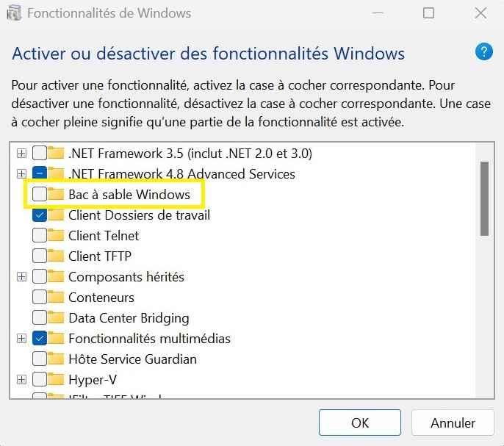Click the feature list vertical scrollbar thumb
Viewport: 504px width, 446px height.
(x=484, y=198)
